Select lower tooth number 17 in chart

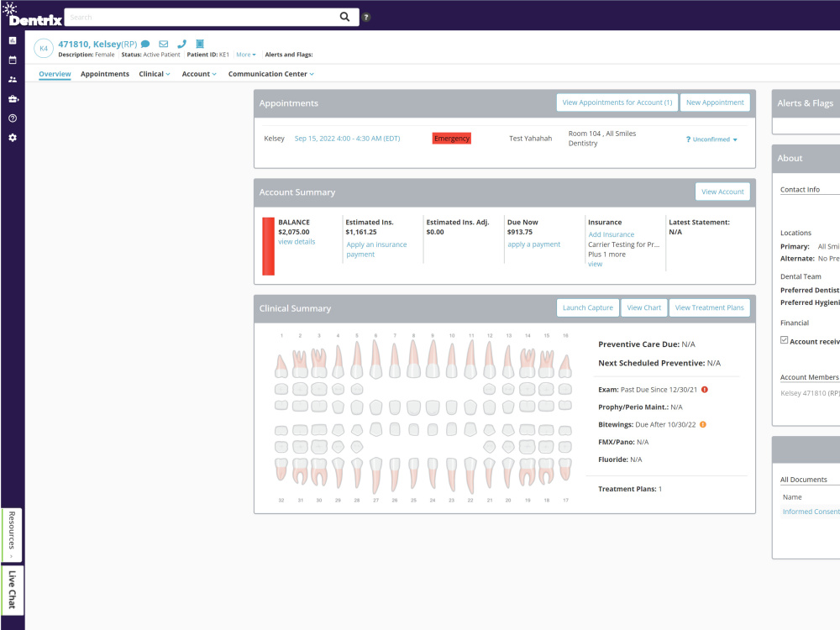click(x=565, y=469)
